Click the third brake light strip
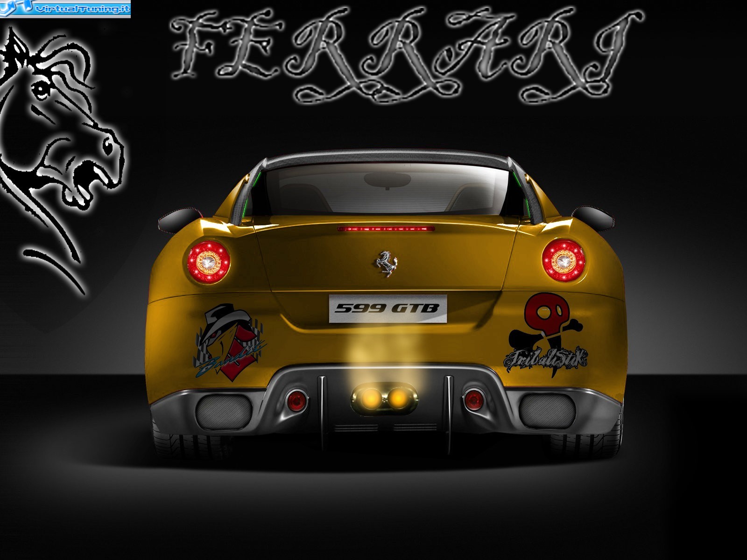Image resolution: width=747 pixels, height=560 pixels. [387, 229]
